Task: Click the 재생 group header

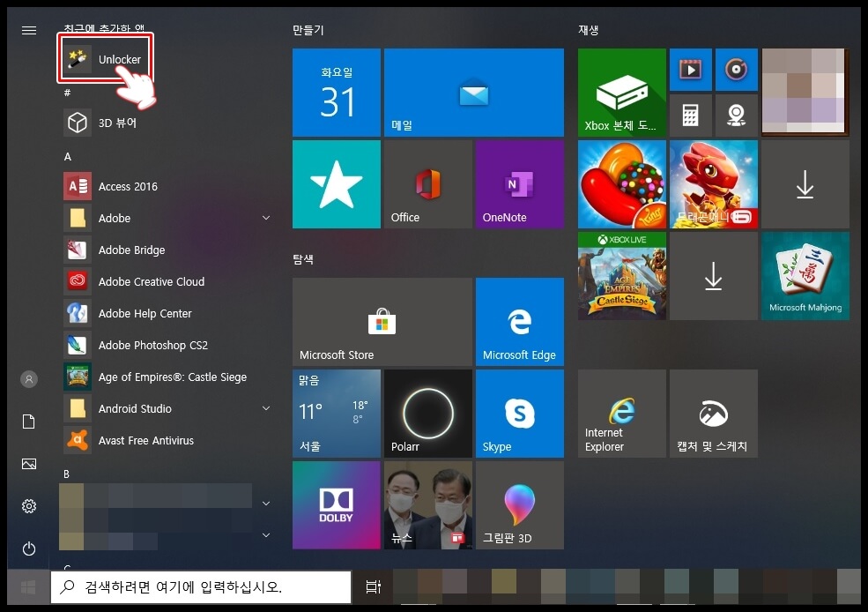Action: (589, 30)
